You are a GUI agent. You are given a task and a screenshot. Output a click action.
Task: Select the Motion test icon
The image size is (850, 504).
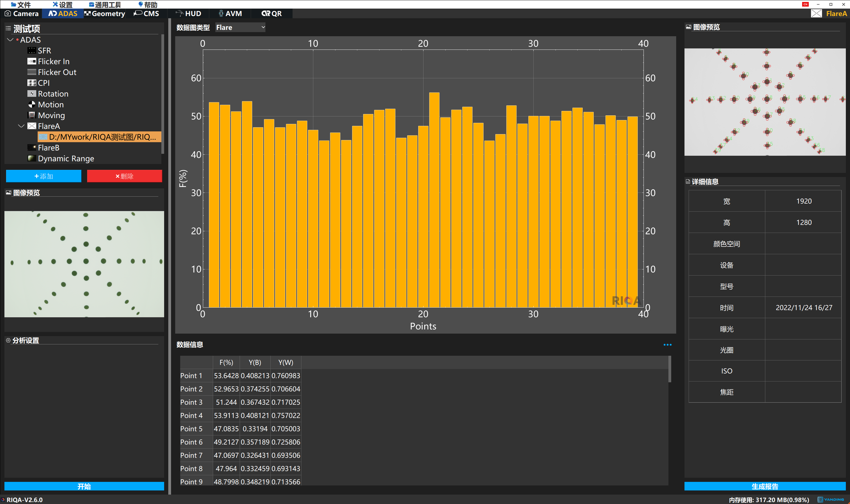click(32, 105)
